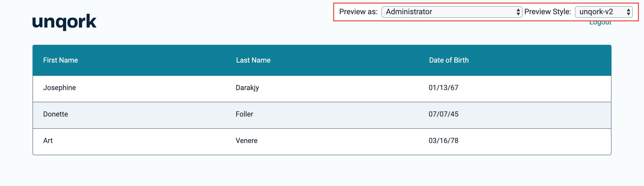This screenshot has height=186, width=644.
Task: Click the First Name column header
Action: [60, 60]
